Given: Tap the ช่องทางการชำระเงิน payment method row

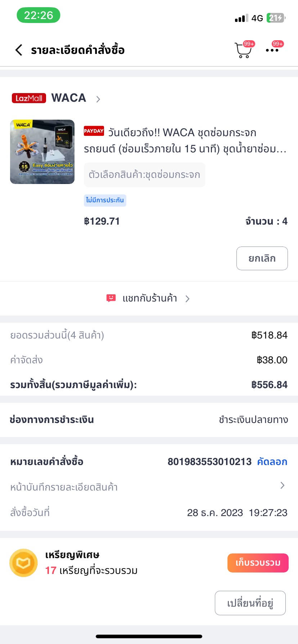Looking at the screenshot, I should (x=149, y=420).
